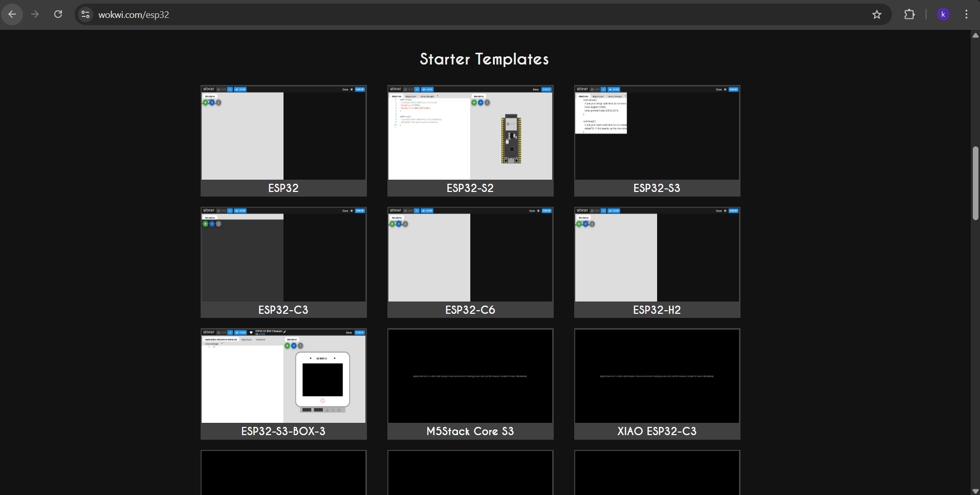Open the ESP32 starter template
The height and width of the screenshot is (495, 980).
pos(284,141)
